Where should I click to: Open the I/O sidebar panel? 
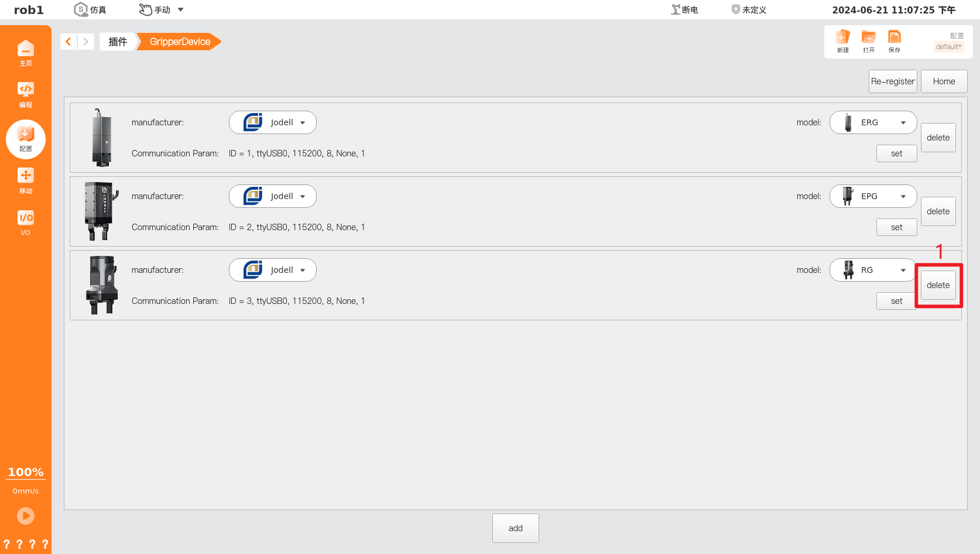[26, 223]
